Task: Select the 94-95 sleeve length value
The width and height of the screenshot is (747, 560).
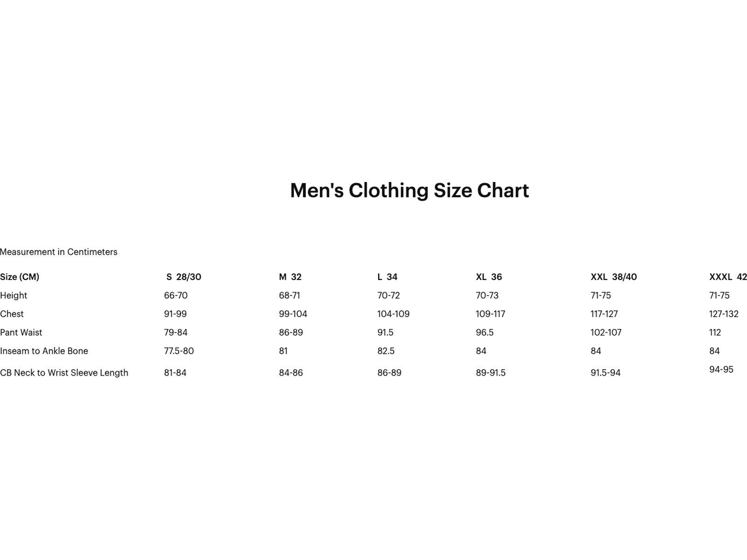Action: click(x=721, y=370)
